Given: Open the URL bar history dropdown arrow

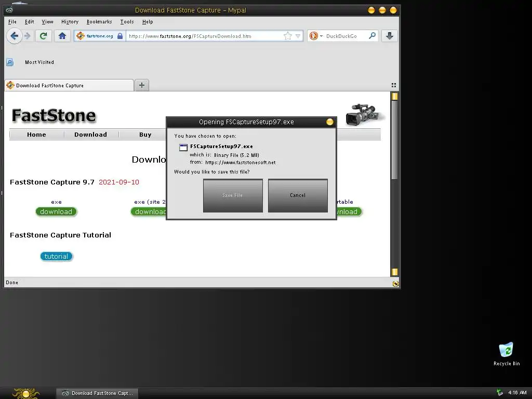Looking at the screenshot, I should (298, 36).
